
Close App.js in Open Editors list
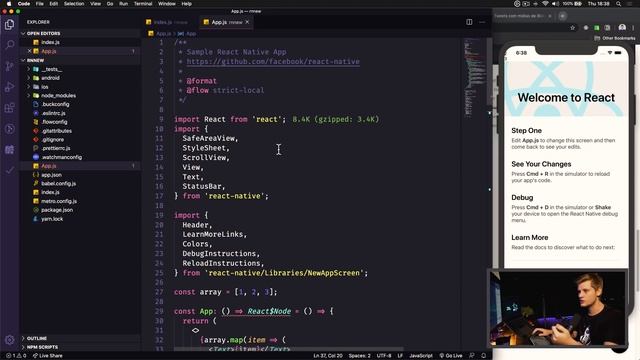29,51
